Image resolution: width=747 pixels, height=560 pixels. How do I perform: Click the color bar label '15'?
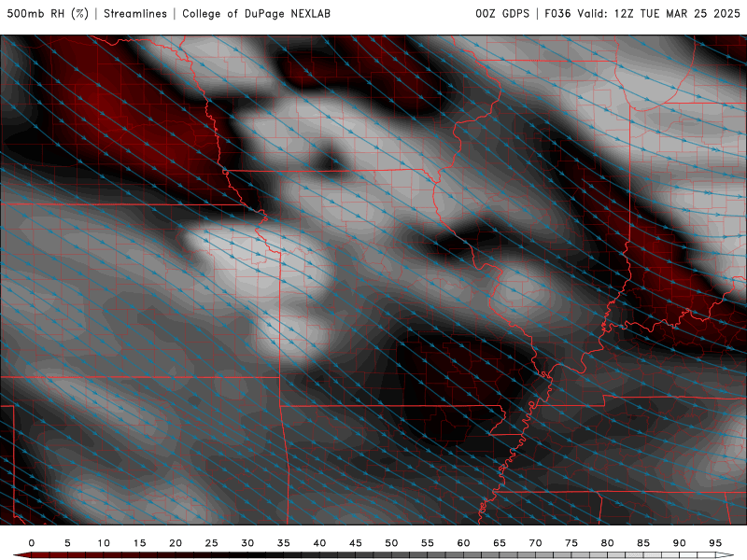[139, 543]
